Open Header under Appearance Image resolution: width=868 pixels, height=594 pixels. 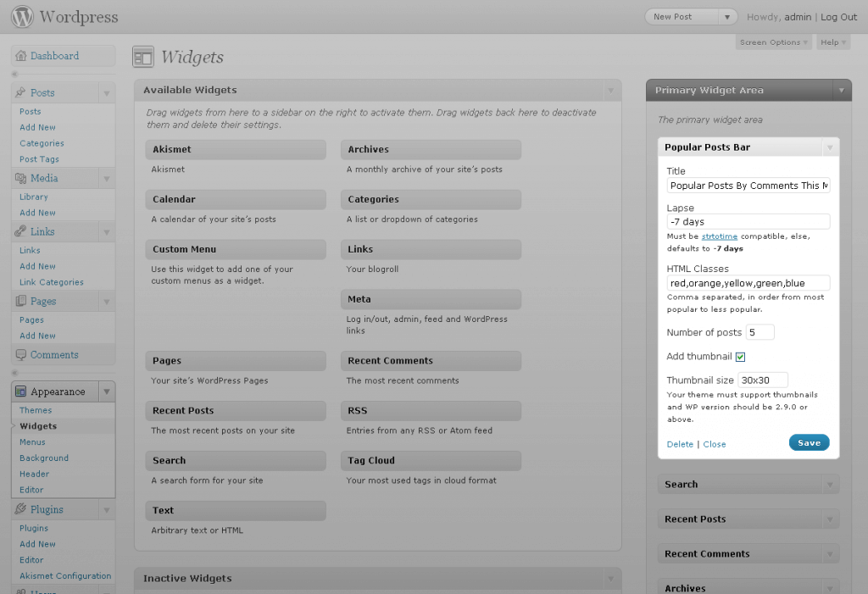click(x=34, y=475)
